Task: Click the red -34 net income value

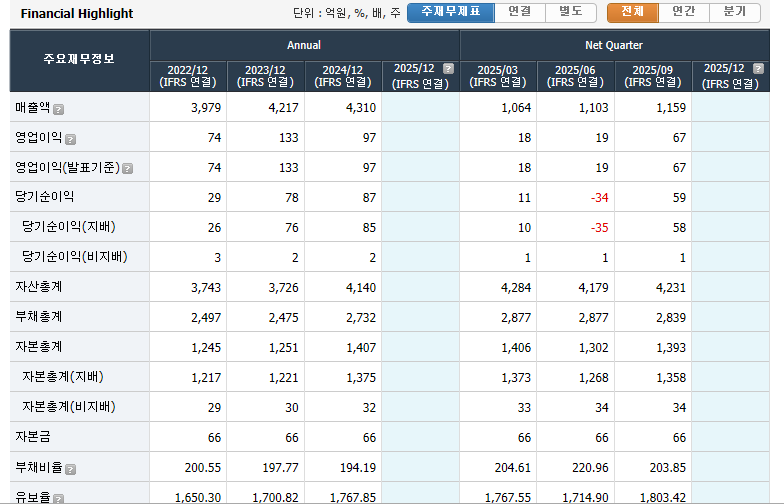Action: [x=600, y=198]
